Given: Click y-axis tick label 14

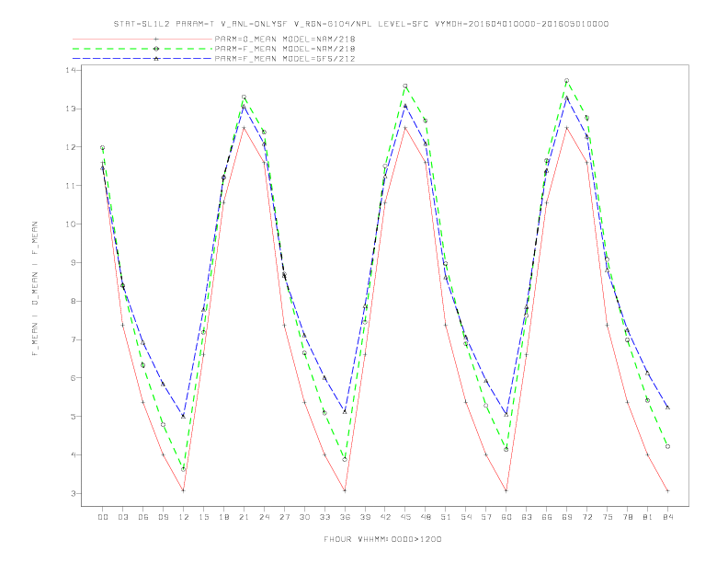Looking at the screenshot, I should [x=71, y=70].
